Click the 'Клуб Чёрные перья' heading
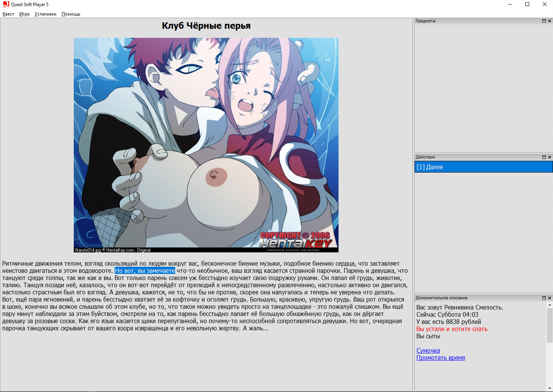 tap(206, 26)
